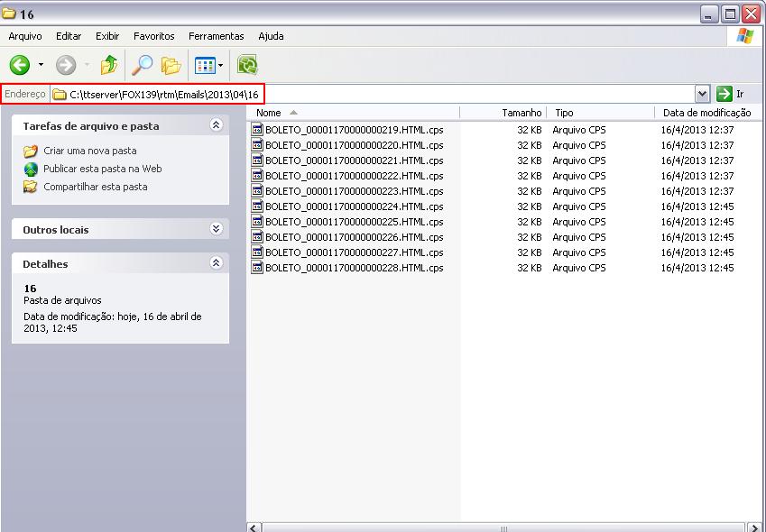The image size is (766, 532).
Task: Click the green Back arrow button
Action: pyautogui.click(x=20, y=65)
